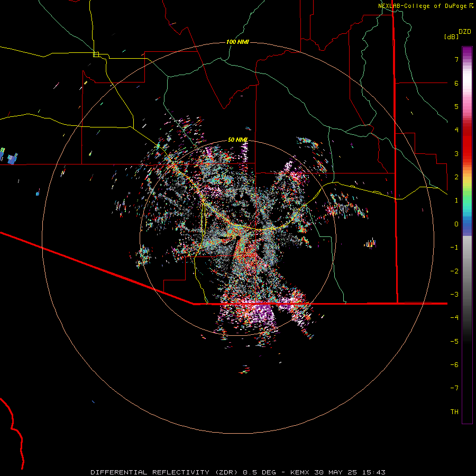The height and width of the screenshot is (476, 476).
Task: Click the 100 NMI range ring label
Action: pyautogui.click(x=237, y=42)
